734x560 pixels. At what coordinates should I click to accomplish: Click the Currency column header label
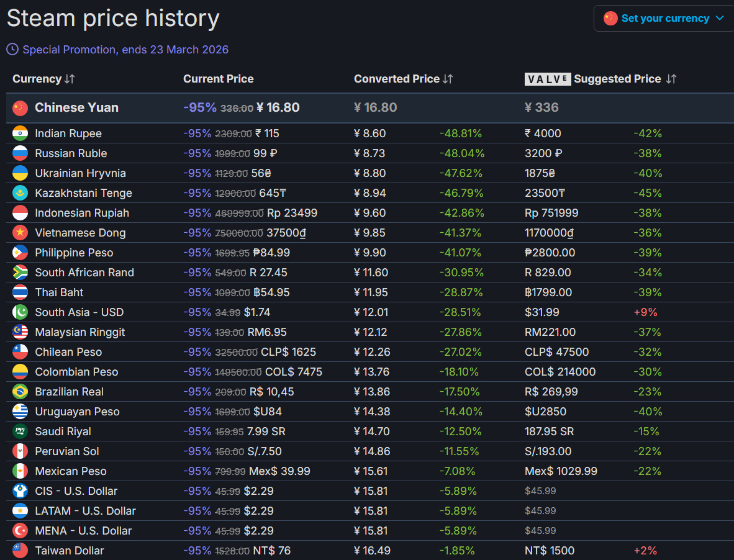click(x=37, y=79)
